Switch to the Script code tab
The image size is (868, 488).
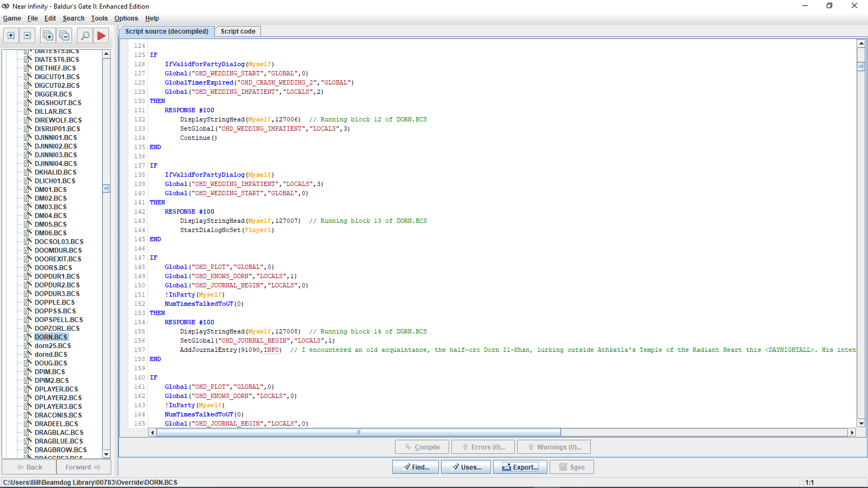tap(238, 31)
